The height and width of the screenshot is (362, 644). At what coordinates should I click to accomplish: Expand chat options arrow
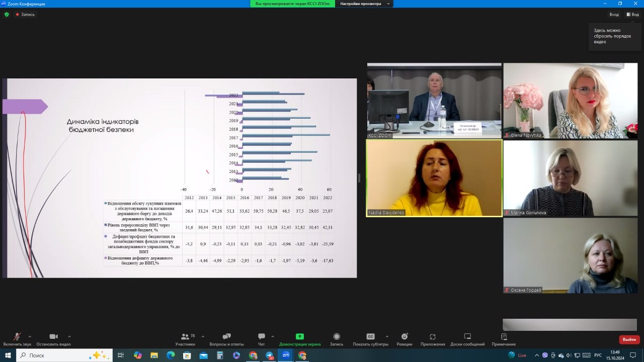tap(272, 336)
